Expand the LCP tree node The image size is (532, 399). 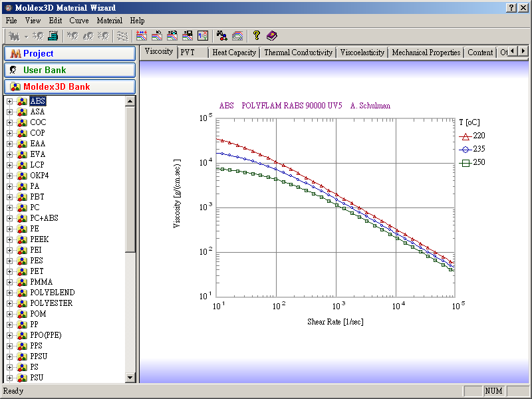(9, 165)
